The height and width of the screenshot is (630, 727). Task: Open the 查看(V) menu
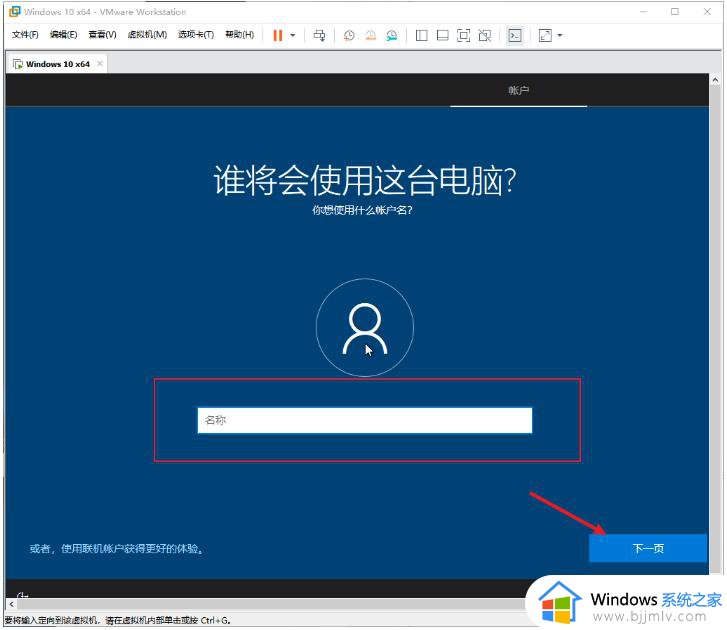(x=102, y=34)
